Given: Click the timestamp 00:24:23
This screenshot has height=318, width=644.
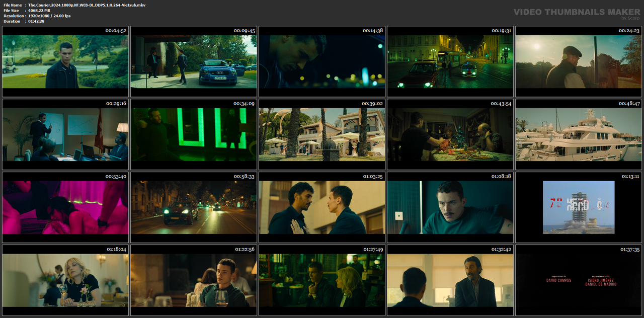Looking at the screenshot, I should point(629,31).
